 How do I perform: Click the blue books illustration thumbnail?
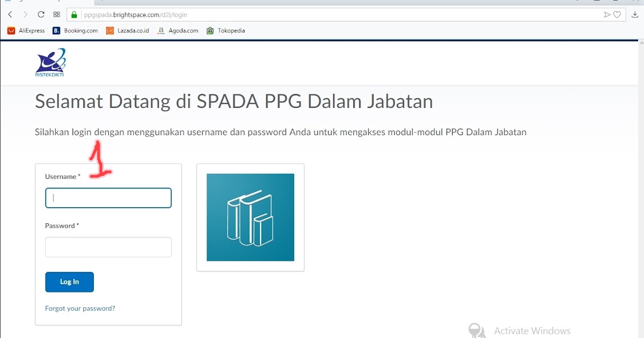pyautogui.click(x=250, y=217)
